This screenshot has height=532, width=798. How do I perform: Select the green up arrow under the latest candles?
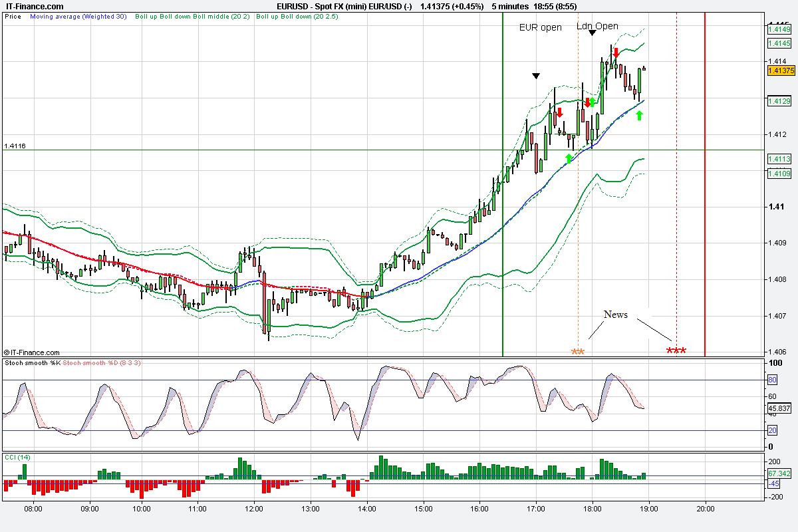[639, 116]
